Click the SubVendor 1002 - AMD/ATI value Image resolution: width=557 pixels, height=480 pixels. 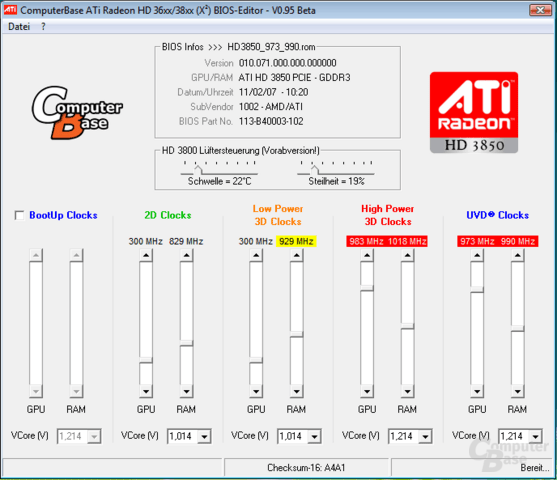click(x=271, y=107)
